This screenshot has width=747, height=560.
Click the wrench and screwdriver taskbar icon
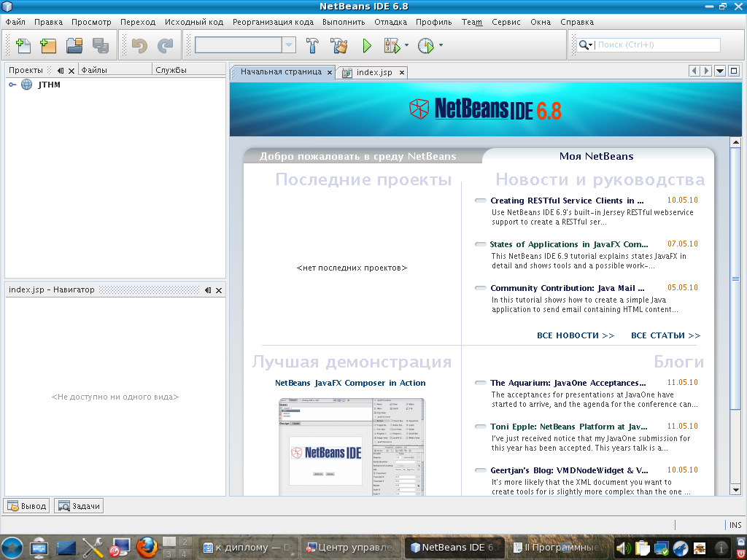[93, 548]
